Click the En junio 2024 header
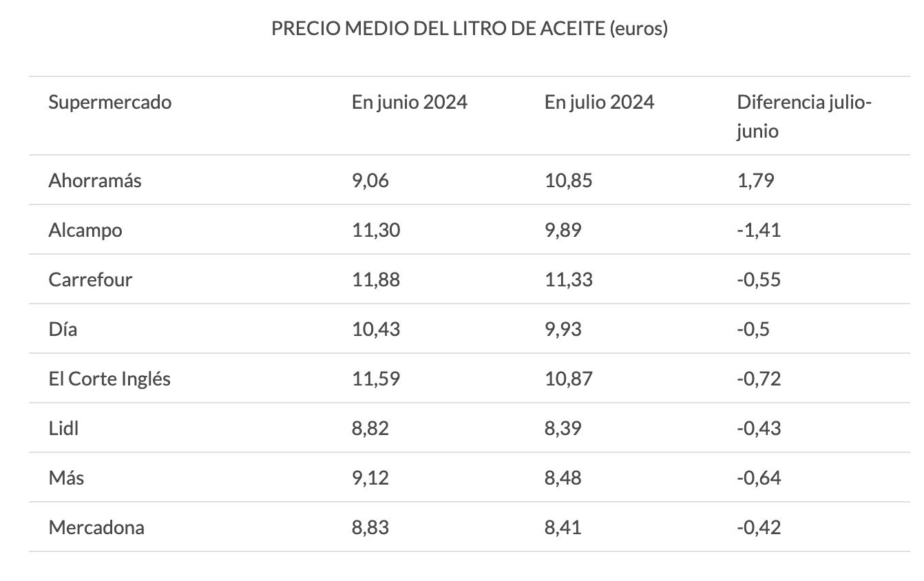The height and width of the screenshot is (581, 924). click(x=409, y=103)
